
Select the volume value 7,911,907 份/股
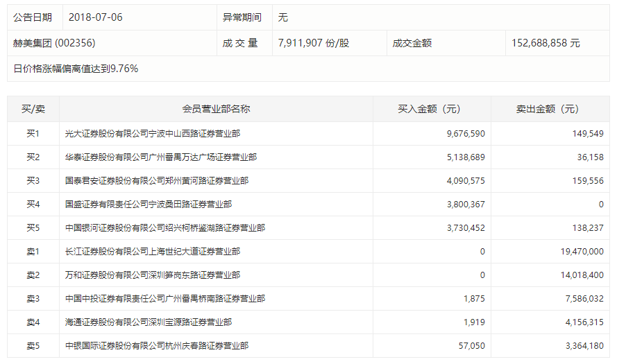[x=314, y=43]
